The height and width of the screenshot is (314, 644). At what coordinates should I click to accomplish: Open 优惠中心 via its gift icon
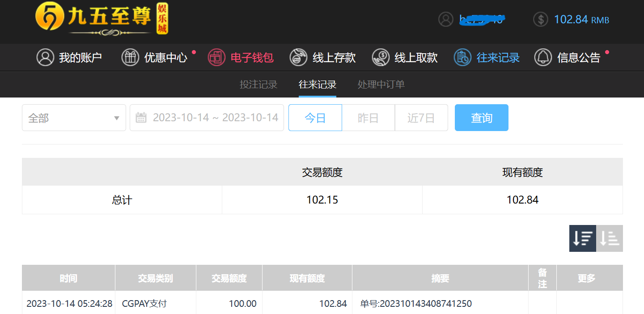(130, 57)
